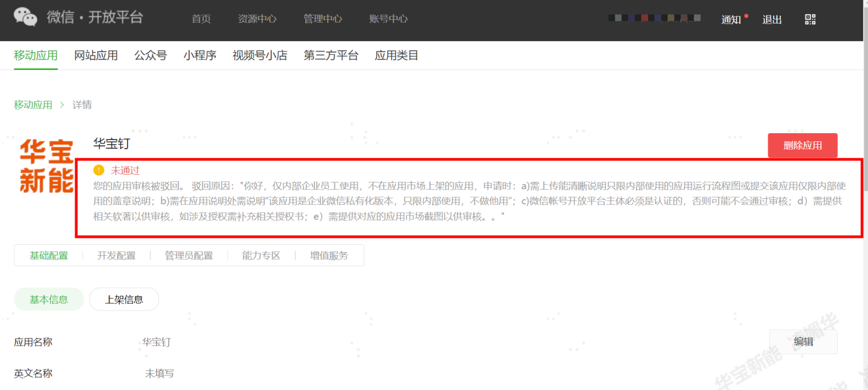The width and height of the screenshot is (868, 390).
Task: Select the 上架信息 pill button
Action: [x=124, y=299]
